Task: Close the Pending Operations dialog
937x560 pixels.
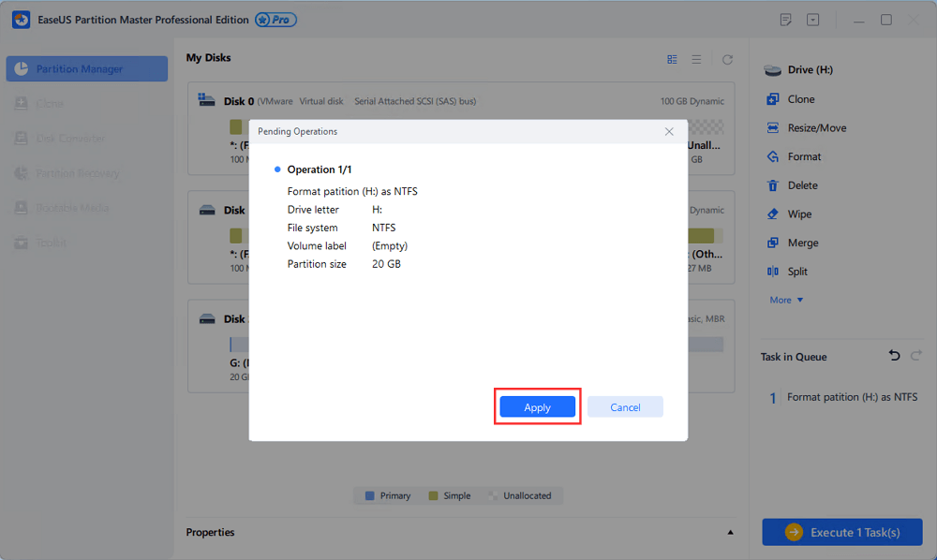Action: pyautogui.click(x=669, y=131)
